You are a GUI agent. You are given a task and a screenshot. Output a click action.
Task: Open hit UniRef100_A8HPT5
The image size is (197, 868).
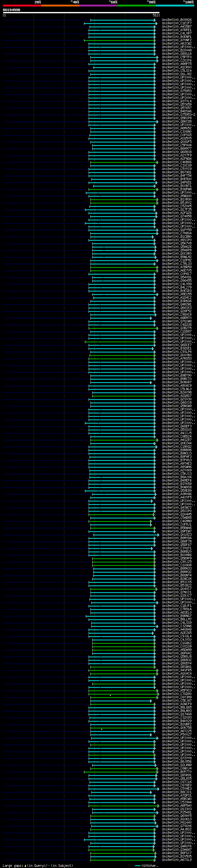pos(177,64)
